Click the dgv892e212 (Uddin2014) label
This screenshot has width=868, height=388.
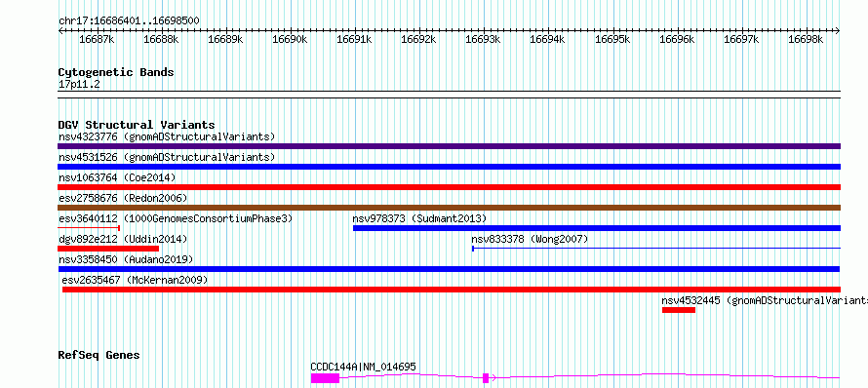(123, 239)
